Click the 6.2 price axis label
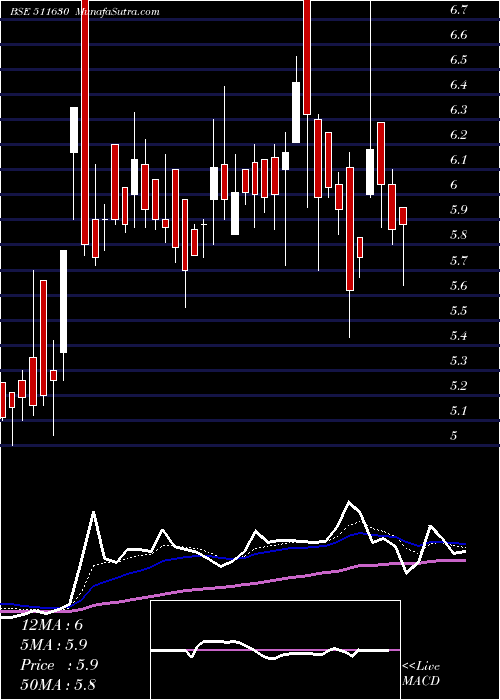Screen dimensions: 500x700 pos(459,135)
